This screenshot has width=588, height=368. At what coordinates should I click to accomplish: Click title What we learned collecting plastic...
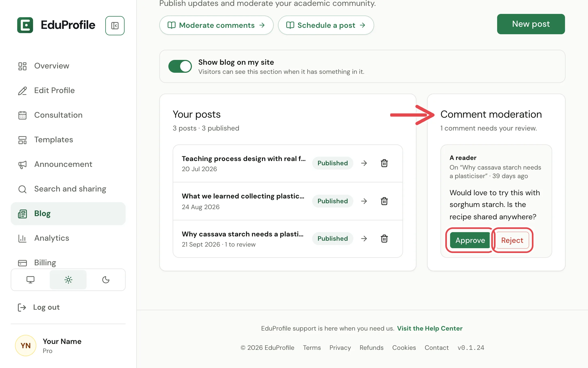click(x=243, y=196)
